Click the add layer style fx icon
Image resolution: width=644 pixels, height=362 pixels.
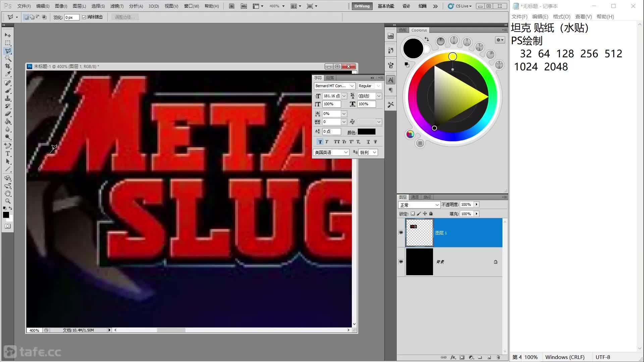(x=453, y=357)
